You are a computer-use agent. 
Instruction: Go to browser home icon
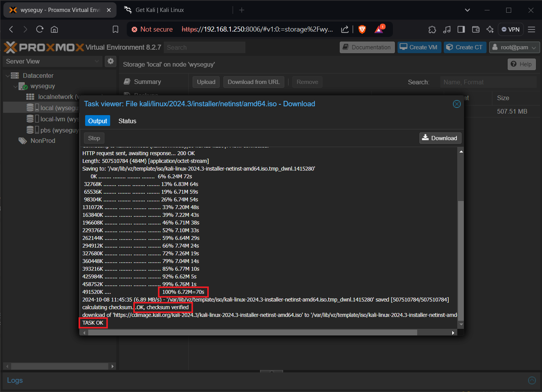point(54,29)
